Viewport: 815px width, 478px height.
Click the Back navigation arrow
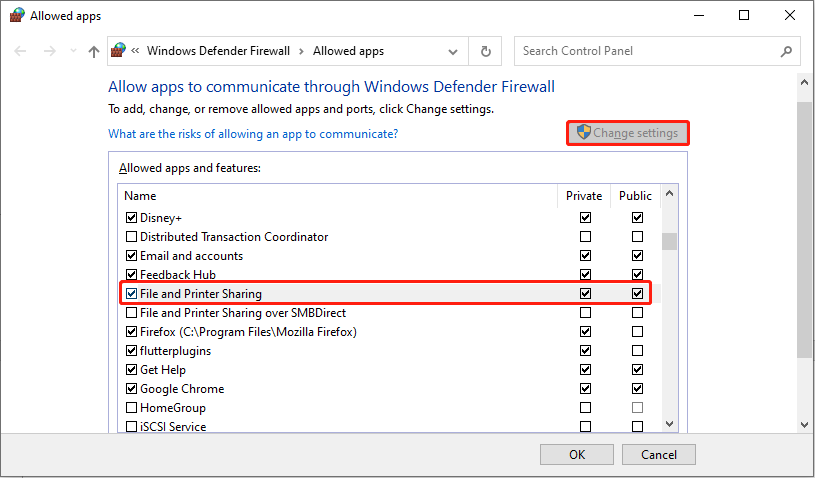(21, 51)
